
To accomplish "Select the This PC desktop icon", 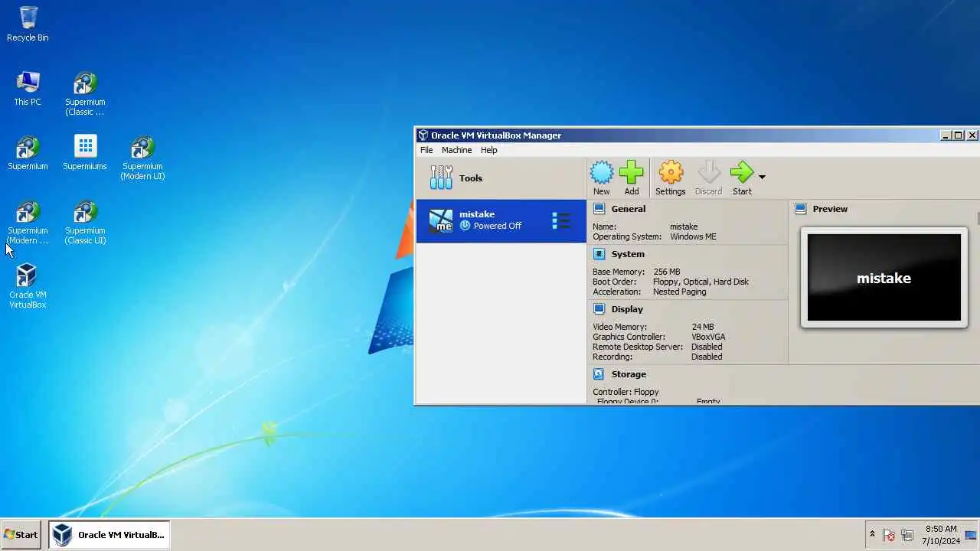I will (x=28, y=89).
